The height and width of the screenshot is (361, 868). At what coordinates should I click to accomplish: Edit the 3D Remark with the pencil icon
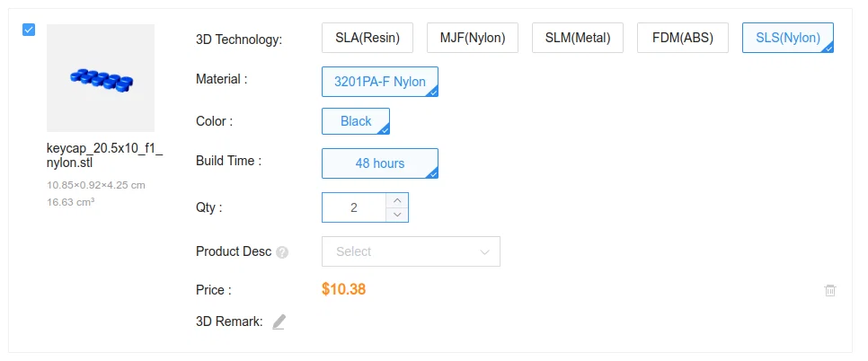click(279, 321)
